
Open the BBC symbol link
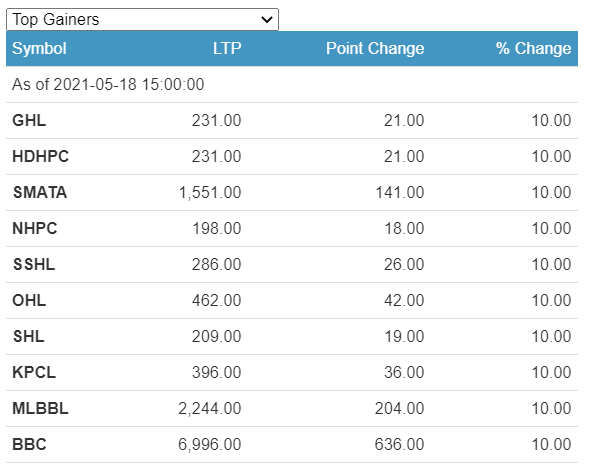point(29,444)
